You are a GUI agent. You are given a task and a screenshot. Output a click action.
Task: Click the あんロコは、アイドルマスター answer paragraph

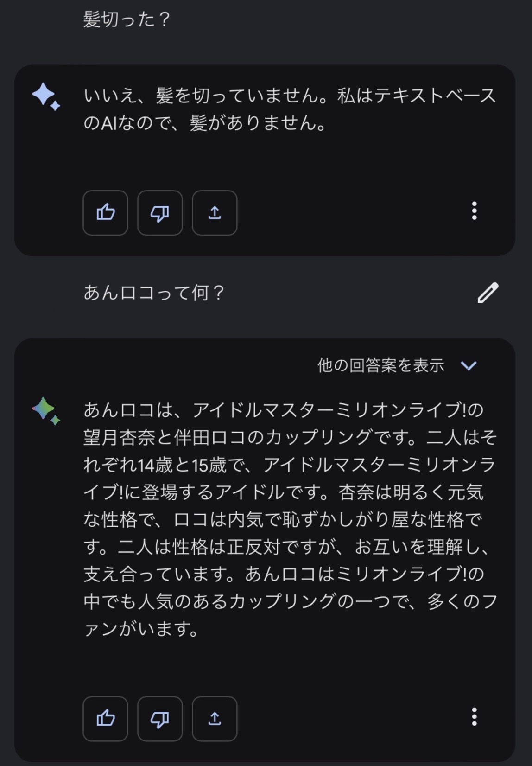pos(290,519)
